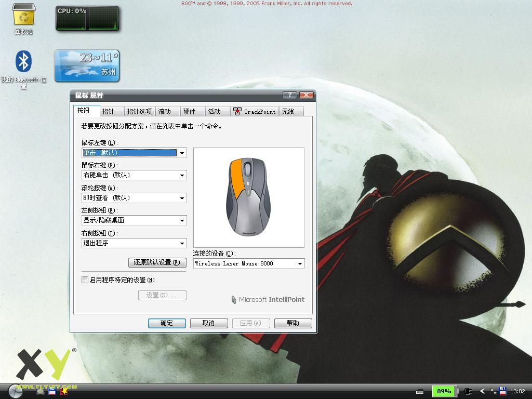Click the Microsoft IntelliPoint pointer logo

(x=234, y=300)
